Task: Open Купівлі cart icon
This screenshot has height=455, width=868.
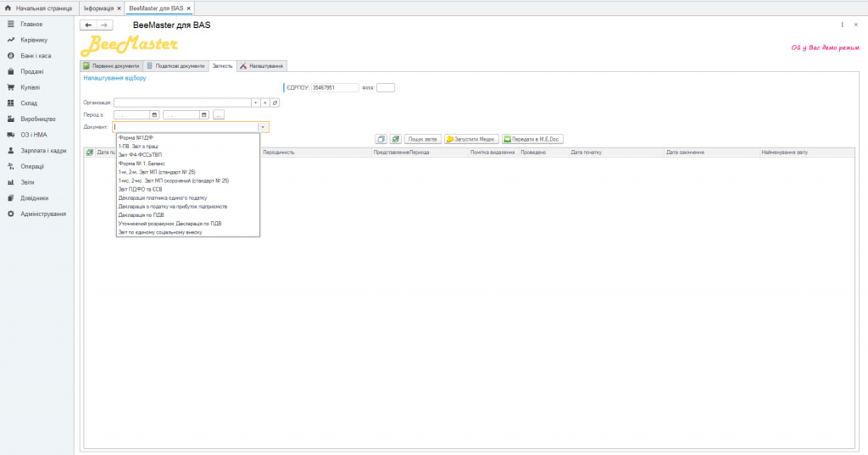Action: [x=10, y=87]
